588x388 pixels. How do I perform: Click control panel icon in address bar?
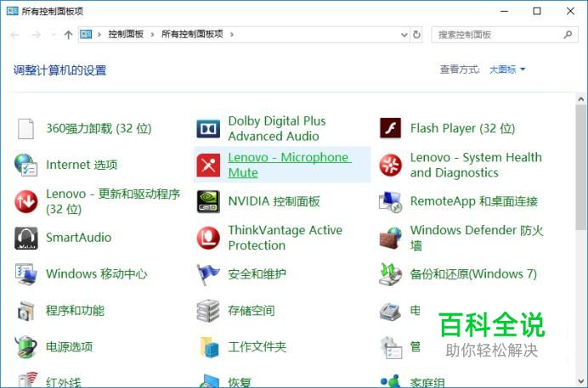pos(86,35)
